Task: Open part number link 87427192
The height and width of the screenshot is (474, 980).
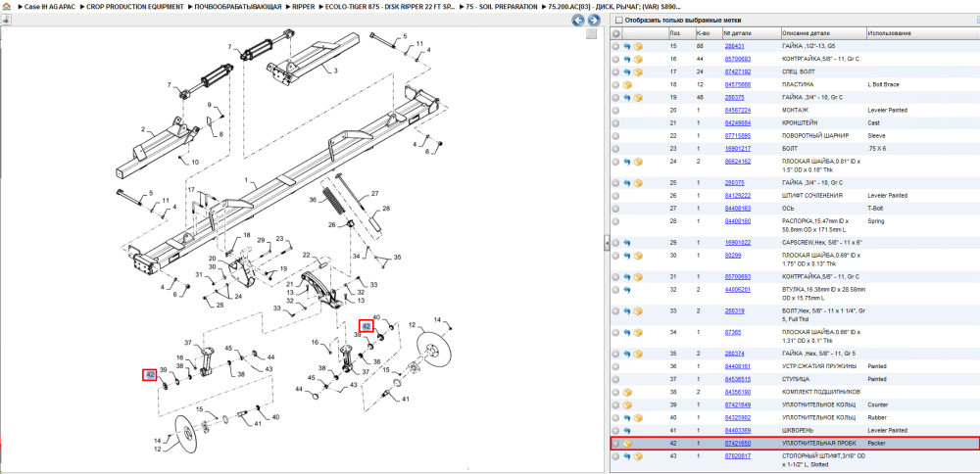Action: 738,71
